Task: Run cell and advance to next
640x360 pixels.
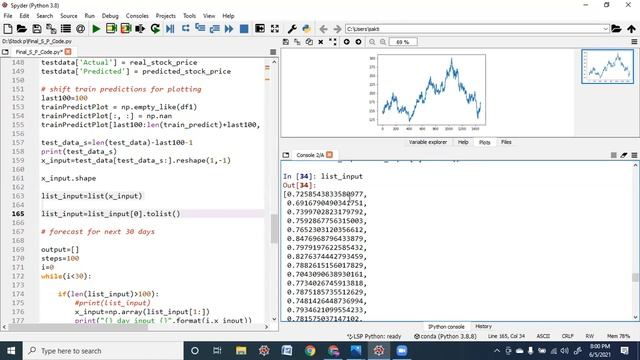Action: point(126,29)
